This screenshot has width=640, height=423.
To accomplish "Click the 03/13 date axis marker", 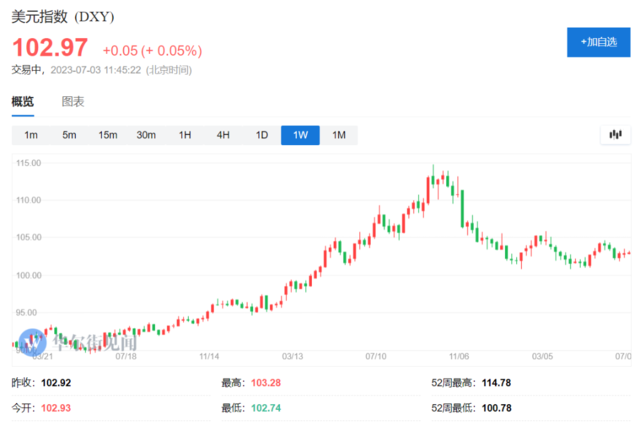I will (292, 356).
